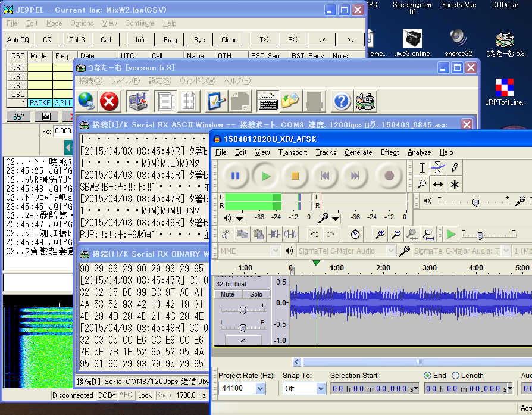Open the keyboard icon in つなたーむ toolbar
The height and width of the screenshot is (415, 532).
pyautogui.click(x=268, y=101)
